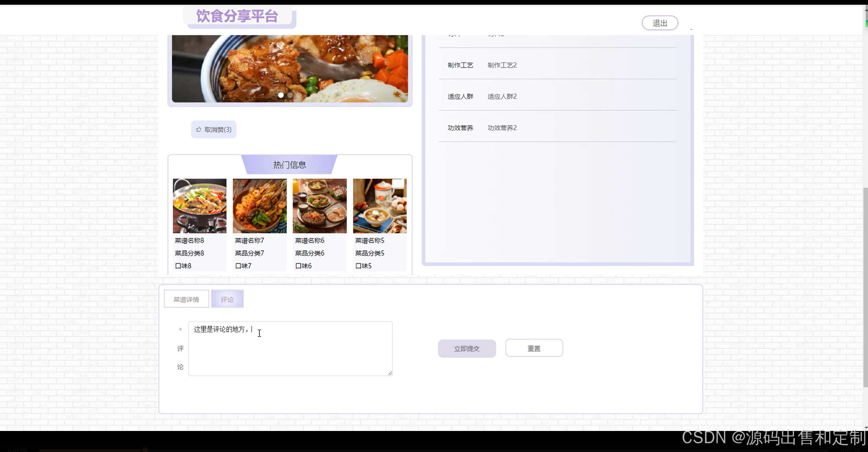The image size is (868, 452).
Task: Select first carousel indicator dot
Action: click(281, 95)
